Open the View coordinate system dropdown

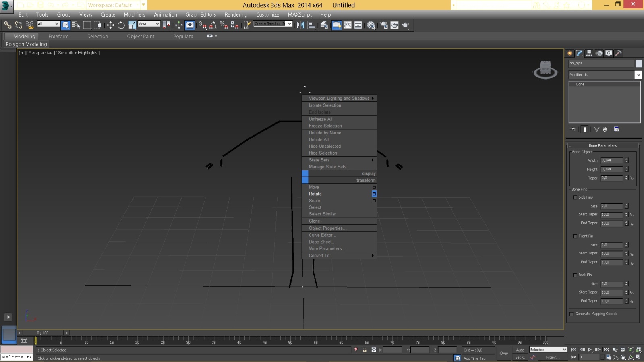point(149,24)
